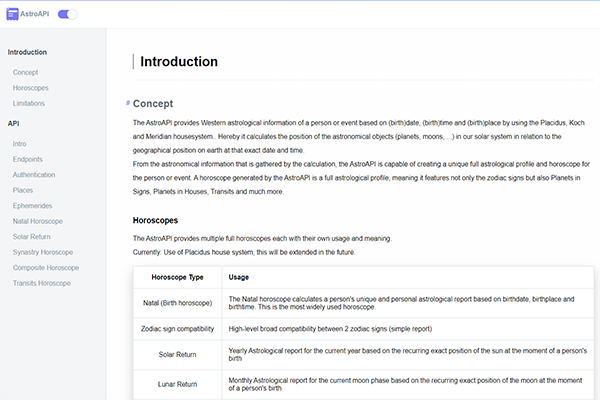Open the Solar Return sidebar link
This screenshot has height=400, width=600.
click(31, 237)
